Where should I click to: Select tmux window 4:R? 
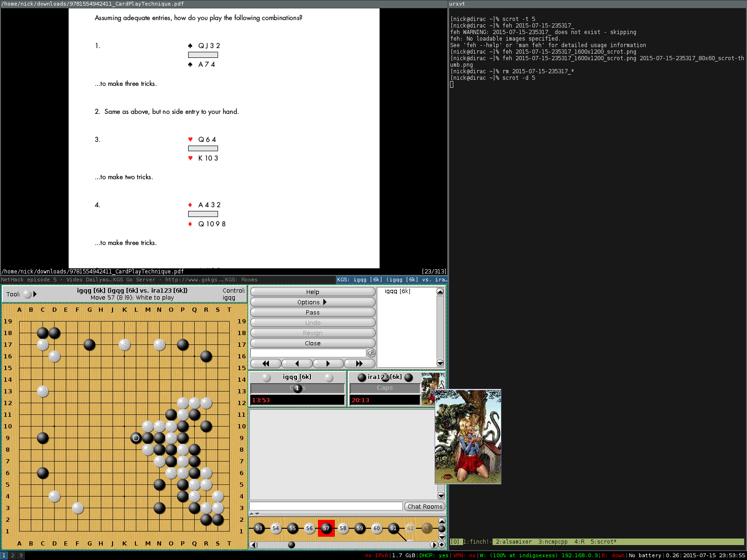click(579, 542)
